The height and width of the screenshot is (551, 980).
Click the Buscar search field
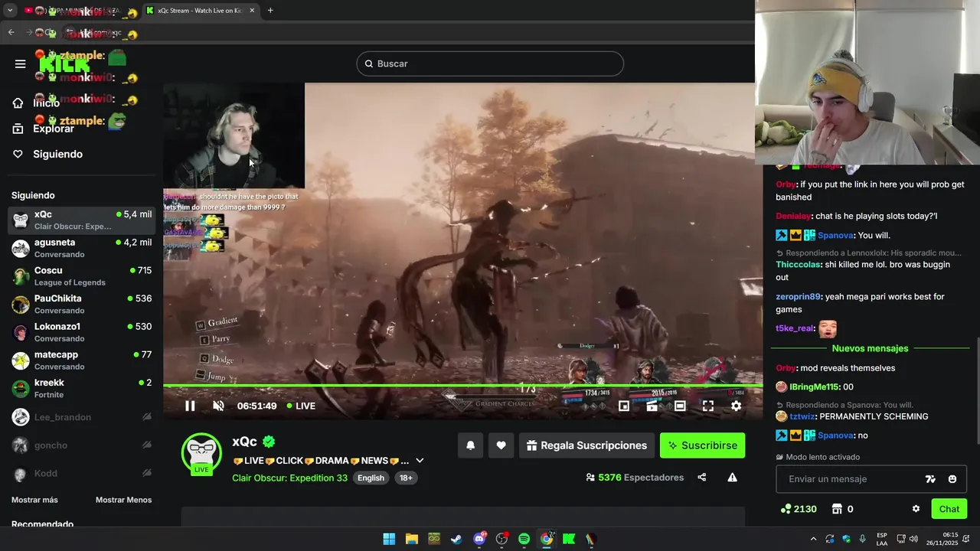[x=490, y=64]
